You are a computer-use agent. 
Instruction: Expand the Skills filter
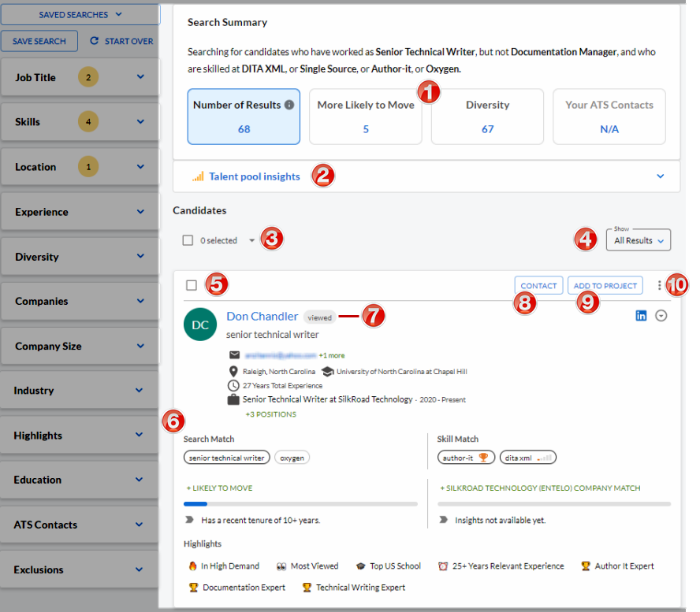[x=80, y=122]
